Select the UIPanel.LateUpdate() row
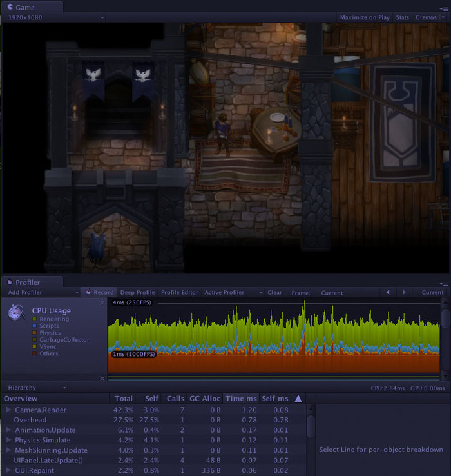The width and height of the screenshot is (451, 476). (x=154, y=461)
